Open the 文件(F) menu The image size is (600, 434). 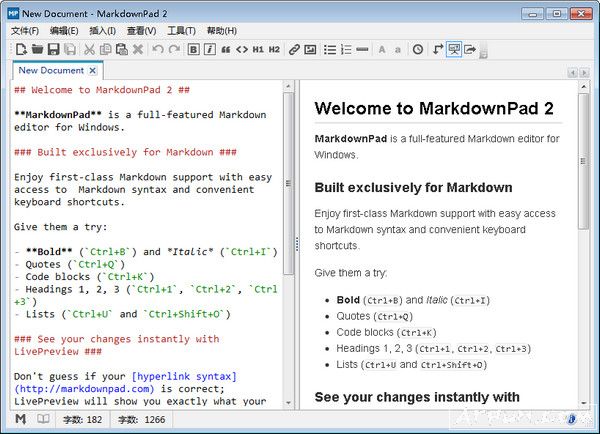click(x=24, y=31)
